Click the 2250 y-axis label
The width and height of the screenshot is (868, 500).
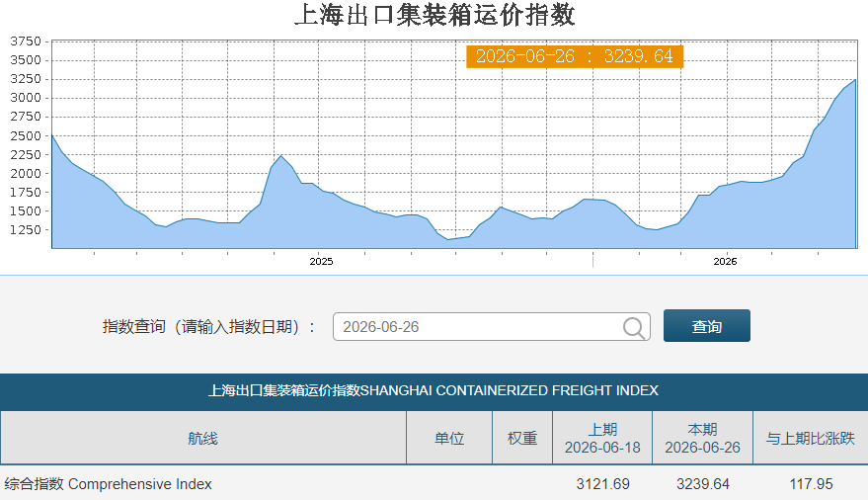[x=26, y=155]
